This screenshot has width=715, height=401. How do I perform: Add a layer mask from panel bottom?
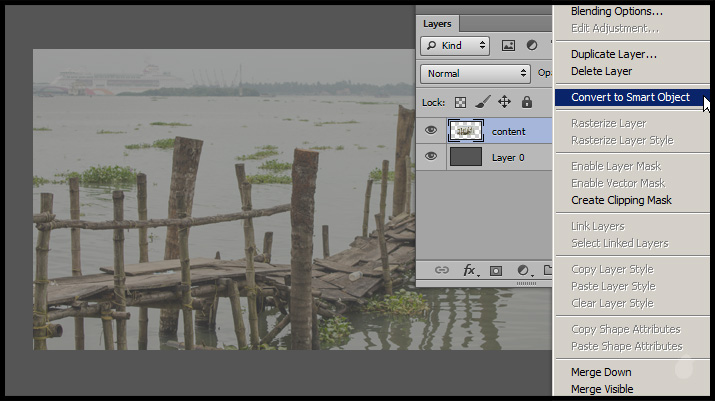click(x=496, y=270)
